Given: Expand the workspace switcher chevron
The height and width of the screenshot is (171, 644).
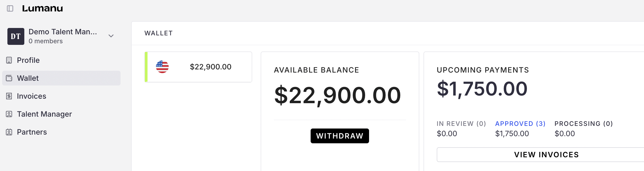Looking at the screenshot, I should click(x=111, y=36).
